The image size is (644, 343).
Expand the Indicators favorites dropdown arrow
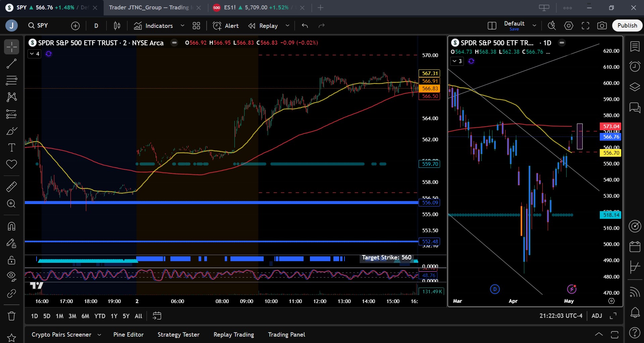[x=182, y=26]
